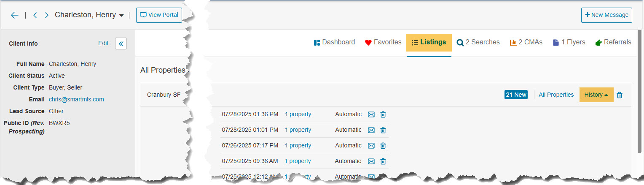Switch to the Dashboard tab
Image resolution: width=644 pixels, height=185 pixels.
(x=335, y=42)
